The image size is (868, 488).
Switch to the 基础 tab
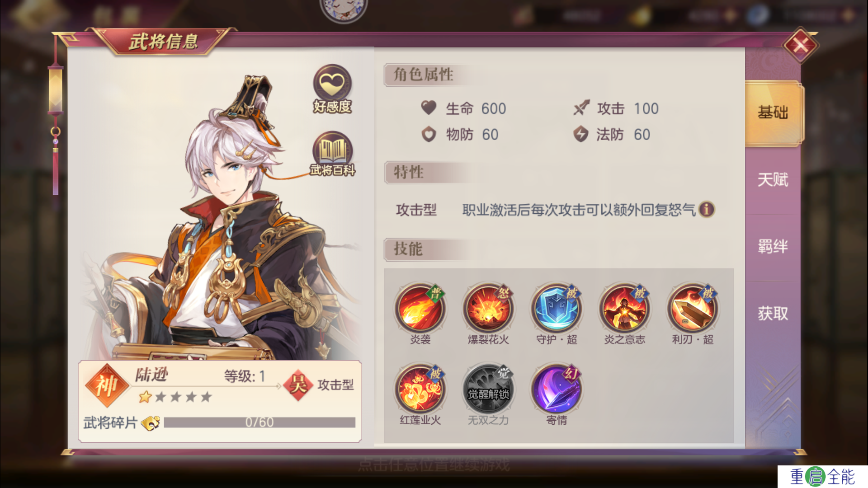coord(773,113)
